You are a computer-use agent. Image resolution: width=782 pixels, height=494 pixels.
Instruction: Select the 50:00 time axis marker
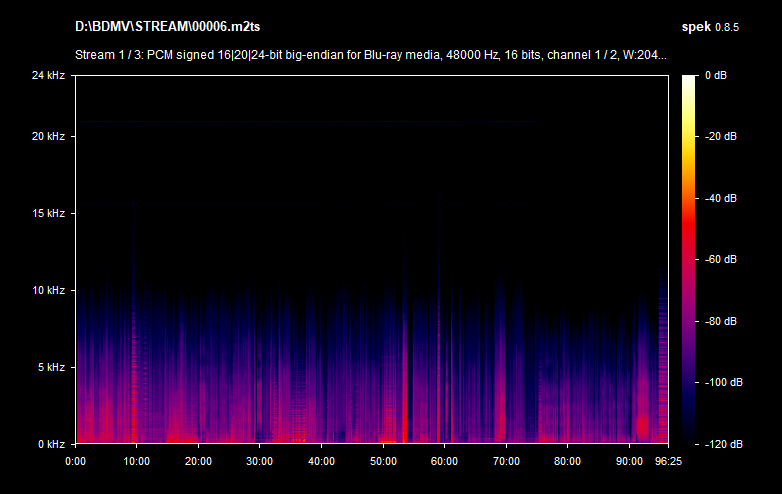click(x=383, y=462)
